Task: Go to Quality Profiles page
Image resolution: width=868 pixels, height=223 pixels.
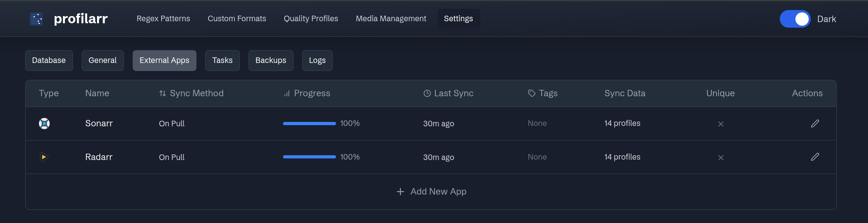Action: coord(311,19)
